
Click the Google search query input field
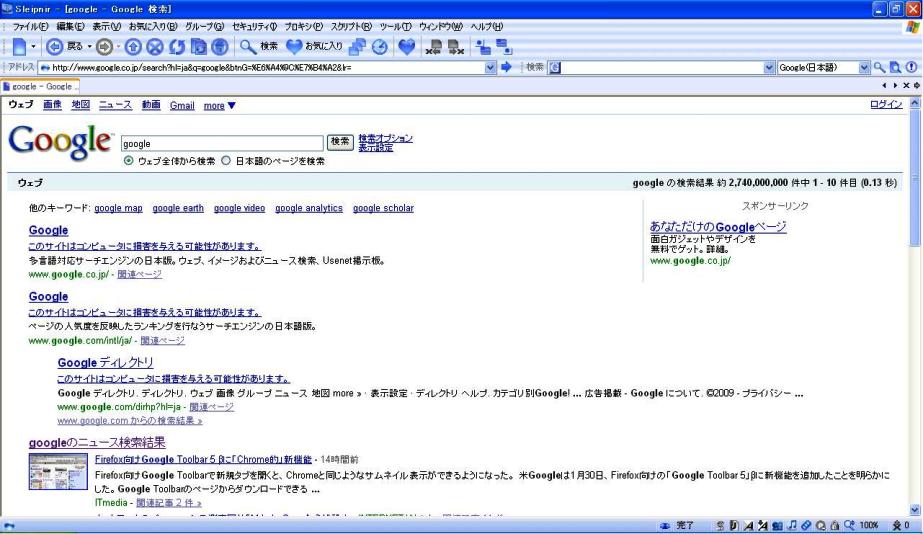pyautogui.click(x=222, y=143)
